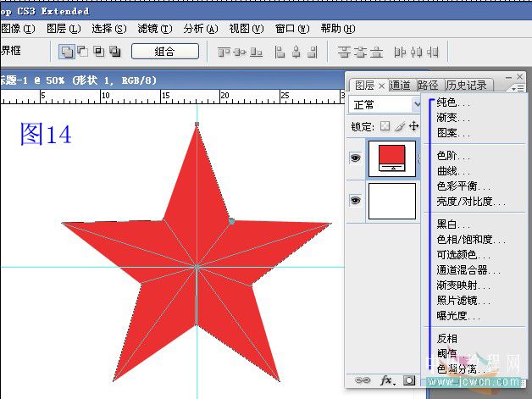Choose 曲线... adjustment

[453, 171]
